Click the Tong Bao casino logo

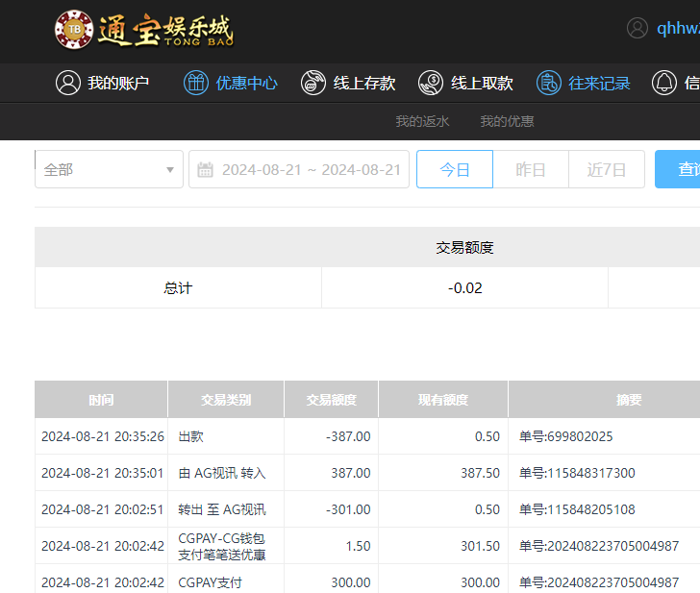coord(144,30)
